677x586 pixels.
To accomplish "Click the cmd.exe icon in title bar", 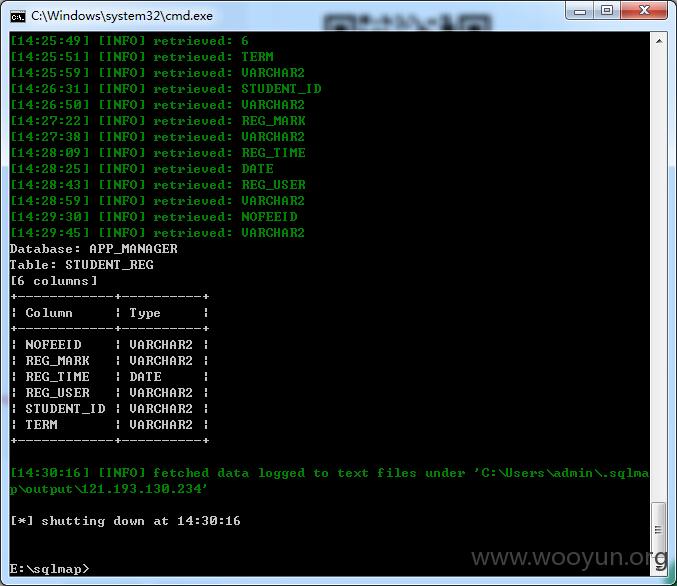I will click(x=18, y=16).
